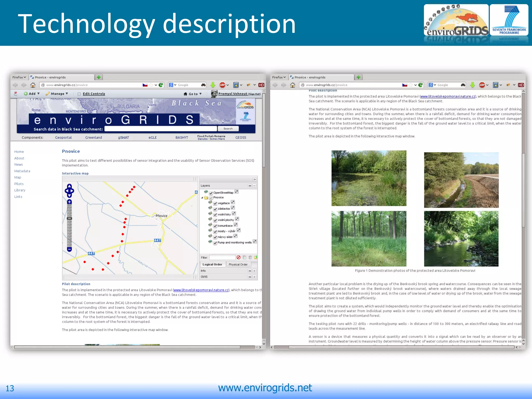Open Metadata in left navigation
Screen dimensions: 532x399
(x=22, y=171)
